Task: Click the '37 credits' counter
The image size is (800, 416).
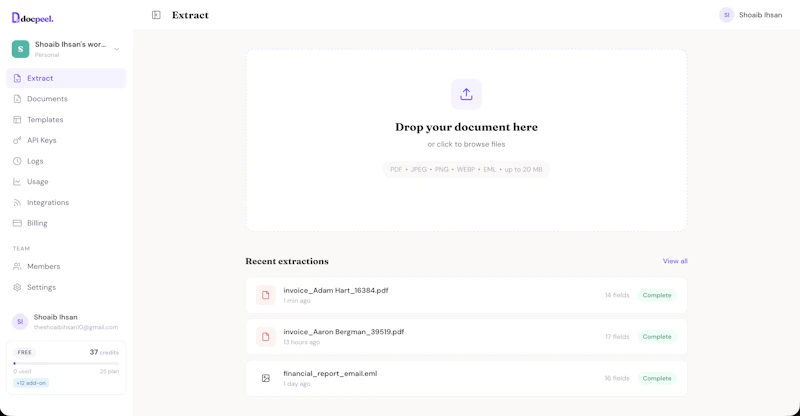Action: pyautogui.click(x=104, y=352)
